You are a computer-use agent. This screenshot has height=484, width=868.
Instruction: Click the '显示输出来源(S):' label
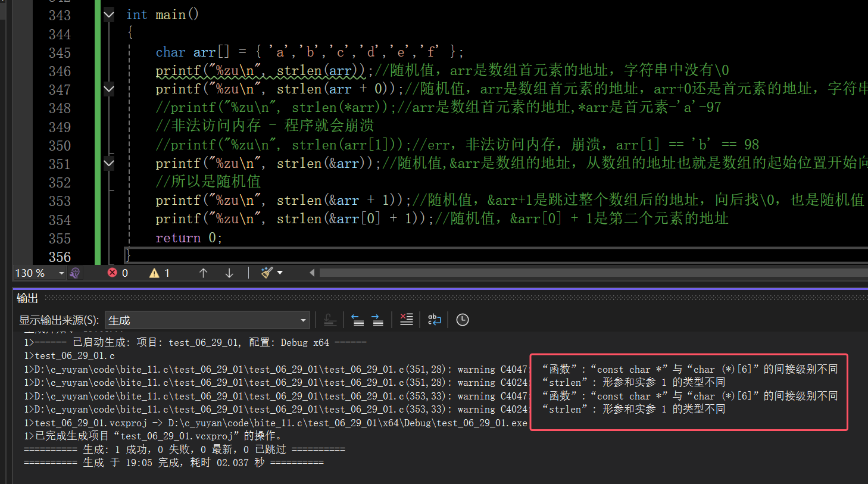59,320
